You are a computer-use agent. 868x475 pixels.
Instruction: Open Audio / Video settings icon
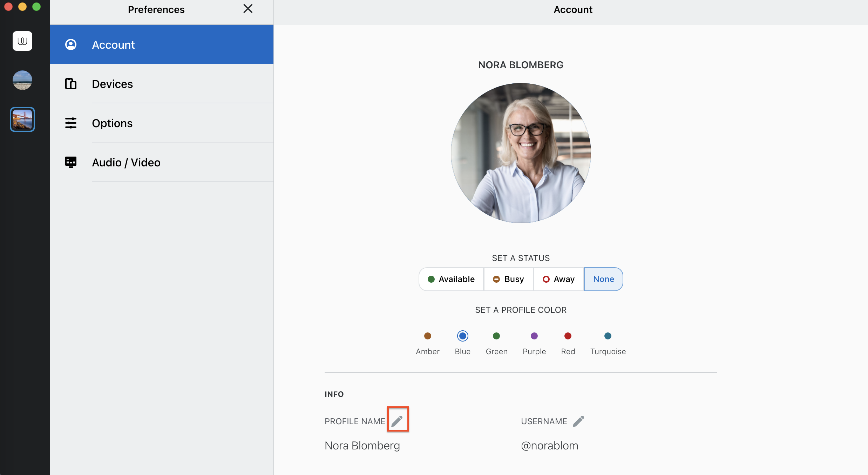pos(71,162)
